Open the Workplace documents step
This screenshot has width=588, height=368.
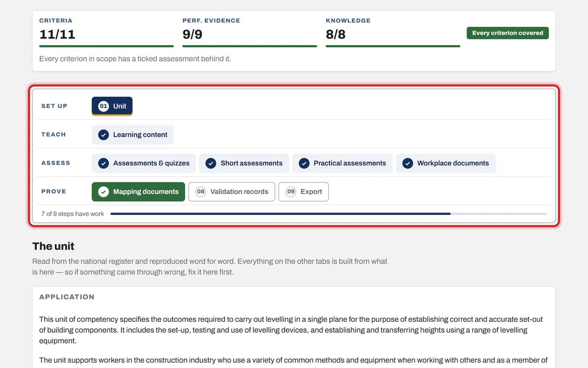[446, 163]
